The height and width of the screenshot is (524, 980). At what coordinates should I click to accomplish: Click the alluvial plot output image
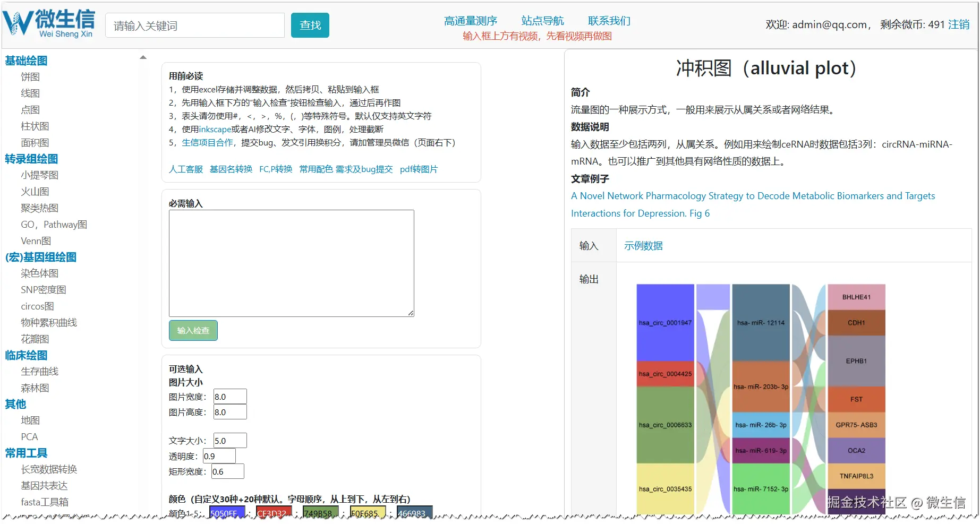click(761, 399)
